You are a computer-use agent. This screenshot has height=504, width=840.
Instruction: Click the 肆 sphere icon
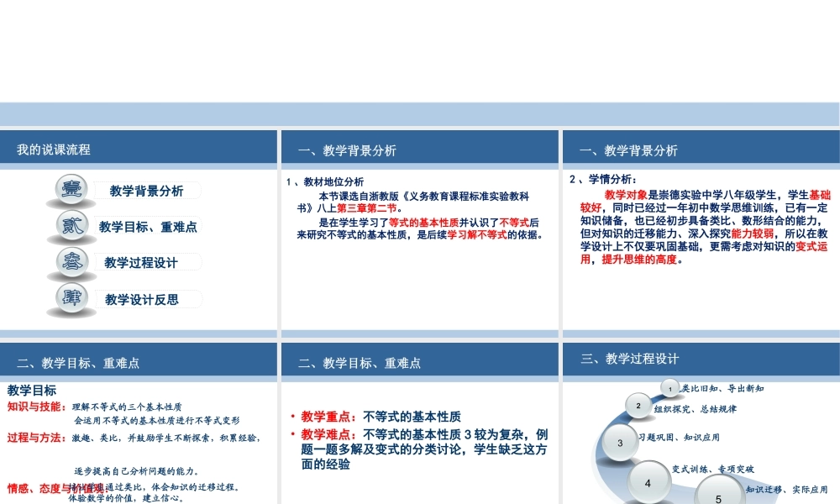[x=71, y=298]
